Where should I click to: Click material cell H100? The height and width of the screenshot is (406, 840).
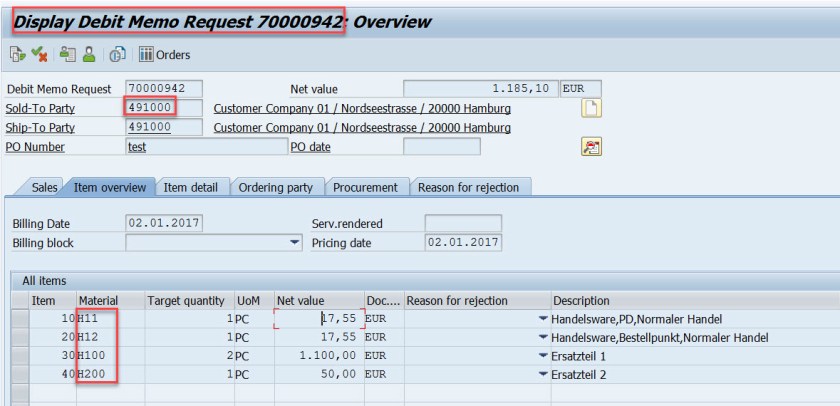pyautogui.click(x=111, y=356)
